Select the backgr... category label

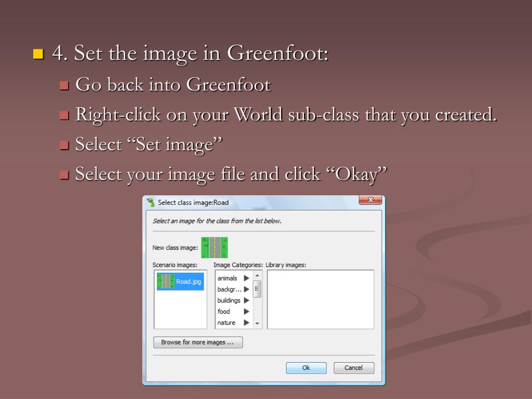point(229,289)
